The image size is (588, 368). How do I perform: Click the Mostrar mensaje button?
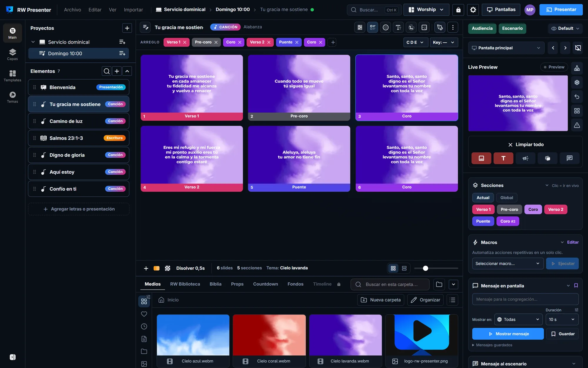[x=508, y=334]
